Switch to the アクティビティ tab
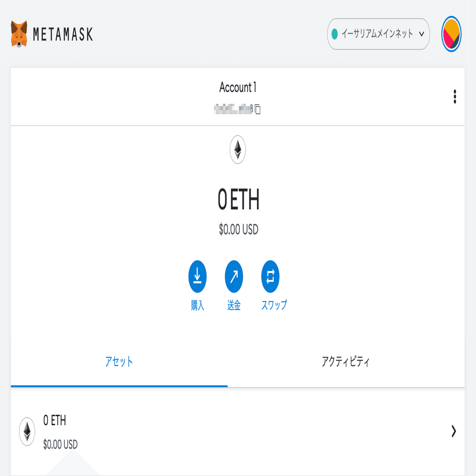This screenshot has width=476, height=476. click(x=345, y=362)
